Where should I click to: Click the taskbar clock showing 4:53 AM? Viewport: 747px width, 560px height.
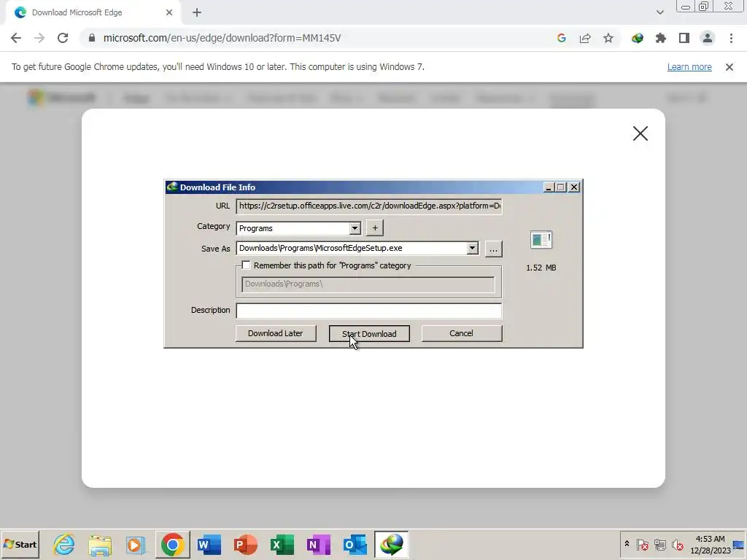710,545
